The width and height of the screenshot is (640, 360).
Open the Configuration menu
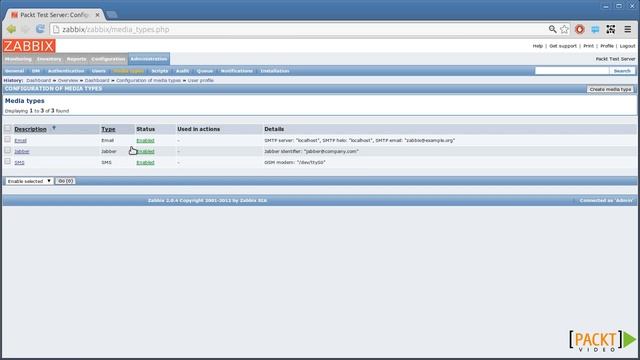pos(108,59)
